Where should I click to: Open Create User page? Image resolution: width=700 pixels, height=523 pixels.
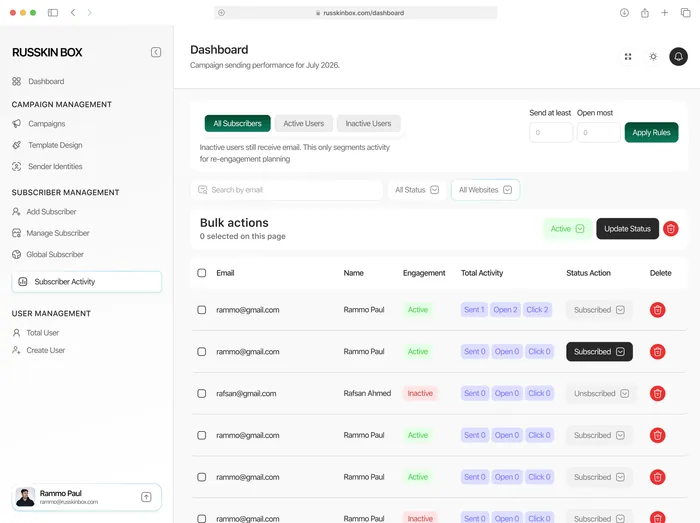(39, 350)
